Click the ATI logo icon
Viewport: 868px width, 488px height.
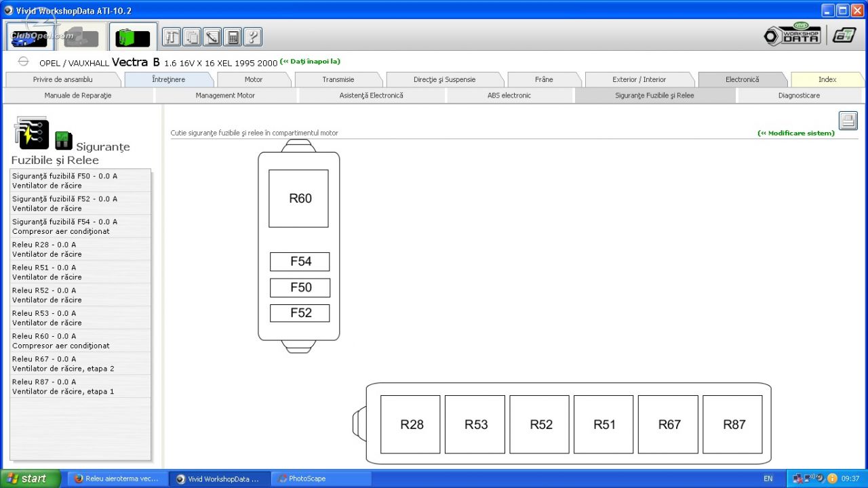pyautogui.click(x=845, y=35)
